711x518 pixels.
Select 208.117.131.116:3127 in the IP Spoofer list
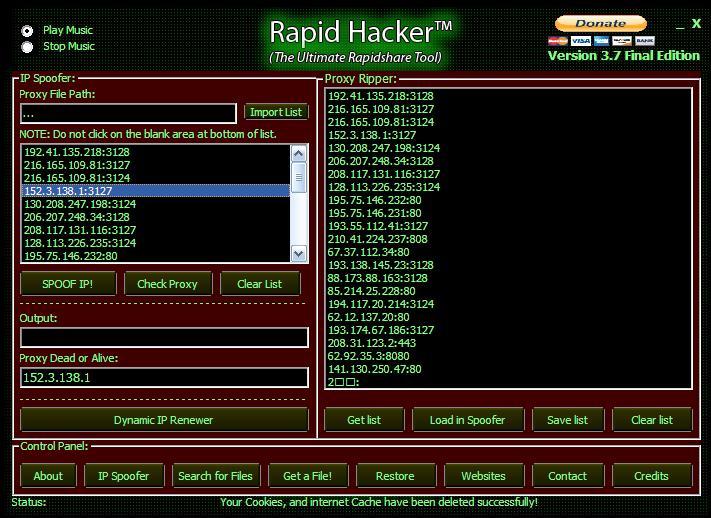155,230
